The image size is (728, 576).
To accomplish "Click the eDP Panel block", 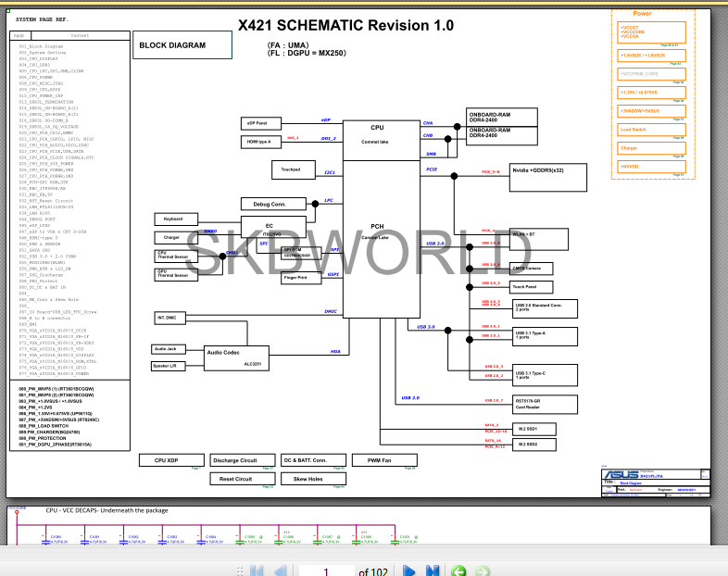I will (261, 123).
